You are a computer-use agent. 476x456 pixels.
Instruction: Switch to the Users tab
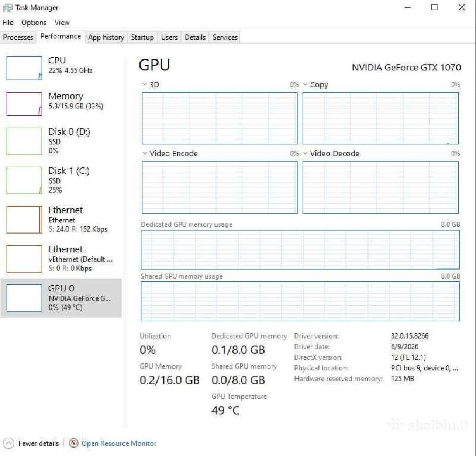click(169, 37)
